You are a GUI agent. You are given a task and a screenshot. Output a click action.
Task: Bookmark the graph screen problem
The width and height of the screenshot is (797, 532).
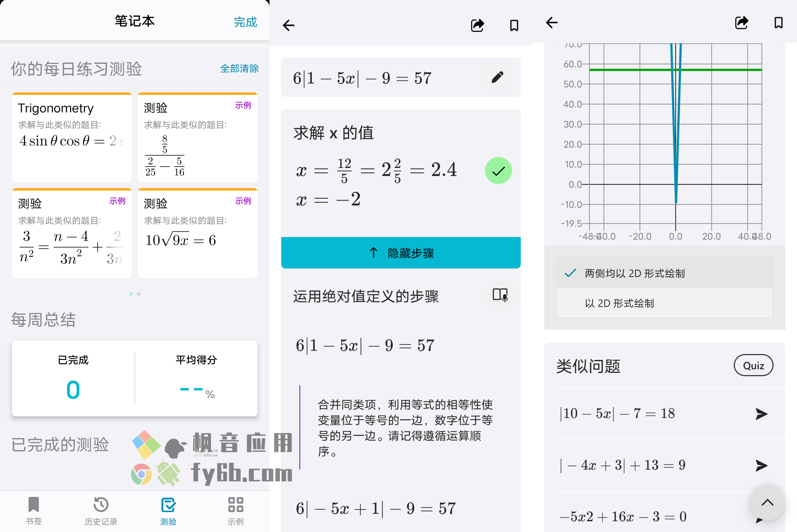(x=779, y=23)
